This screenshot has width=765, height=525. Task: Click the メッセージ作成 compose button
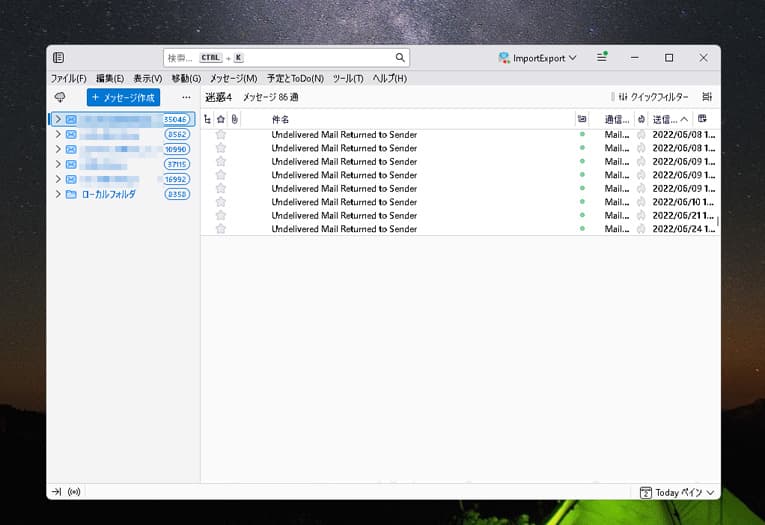123,97
